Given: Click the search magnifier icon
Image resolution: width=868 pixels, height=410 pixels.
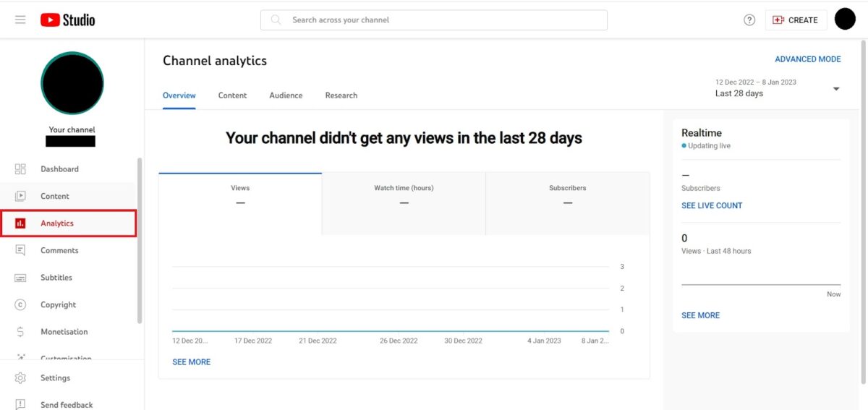Looking at the screenshot, I should [276, 20].
